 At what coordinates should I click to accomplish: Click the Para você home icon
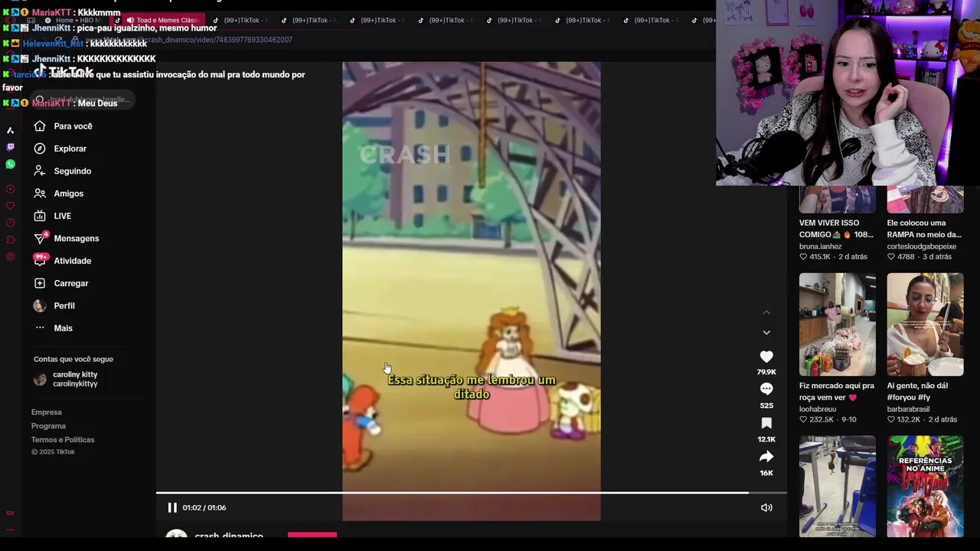coord(40,126)
